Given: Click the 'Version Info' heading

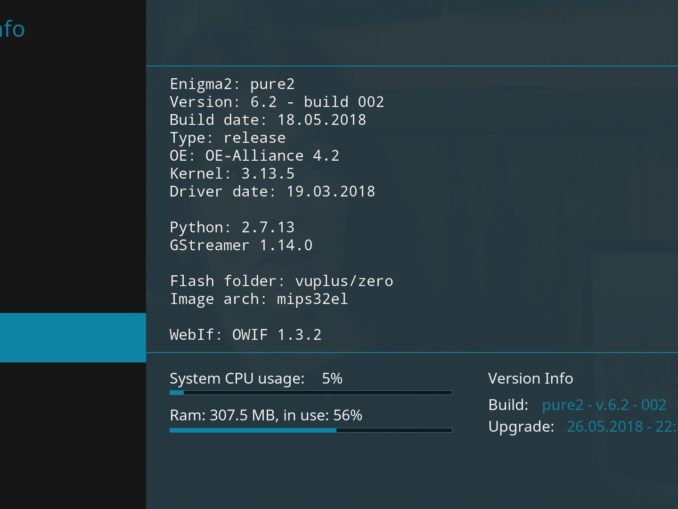Looking at the screenshot, I should [x=531, y=379].
